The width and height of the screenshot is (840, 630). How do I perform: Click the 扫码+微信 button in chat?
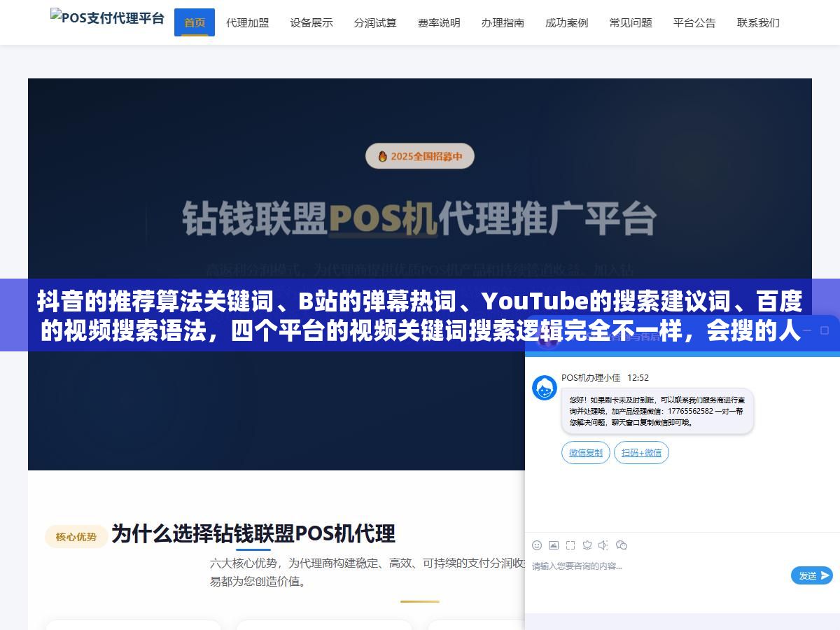(641, 452)
